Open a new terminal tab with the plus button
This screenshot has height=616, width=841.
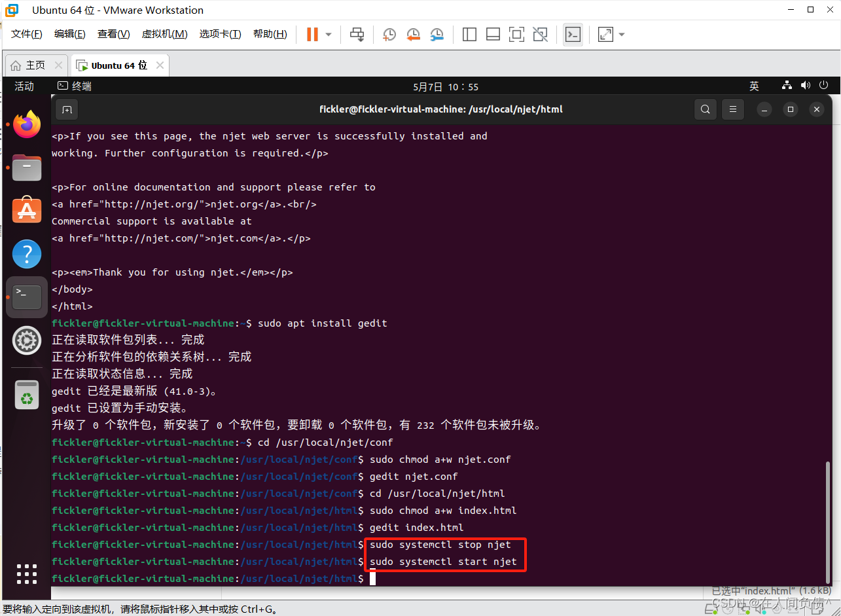pyautogui.click(x=67, y=109)
